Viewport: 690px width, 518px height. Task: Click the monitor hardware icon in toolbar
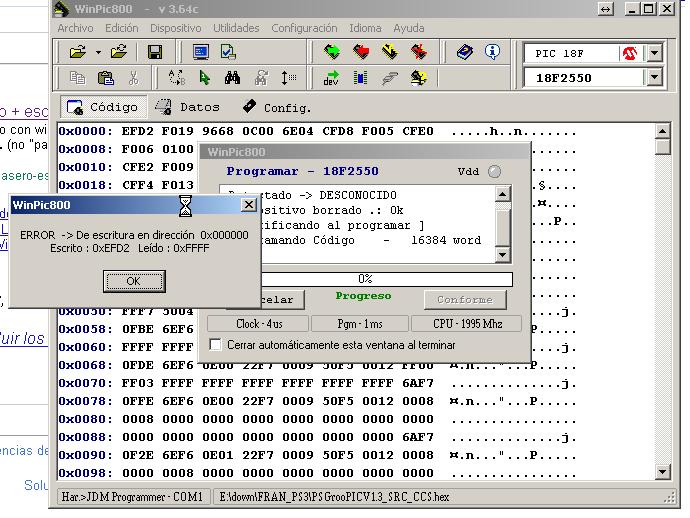point(201,52)
